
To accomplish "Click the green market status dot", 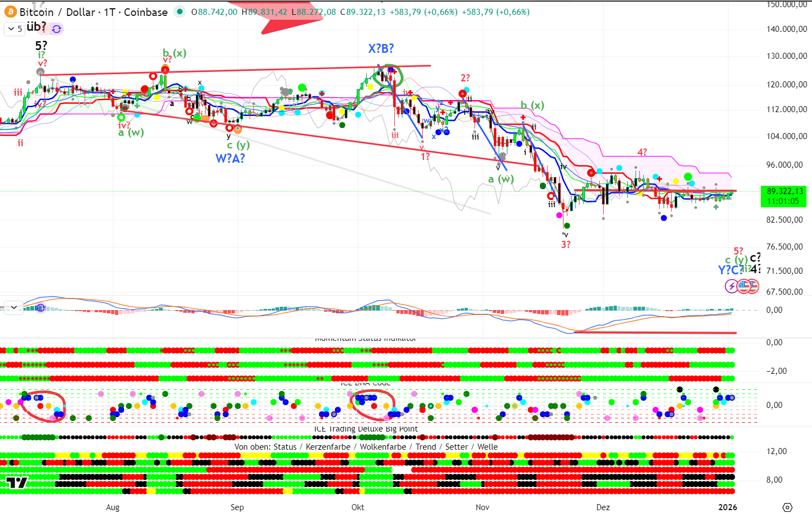I will pyautogui.click(x=179, y=12).
